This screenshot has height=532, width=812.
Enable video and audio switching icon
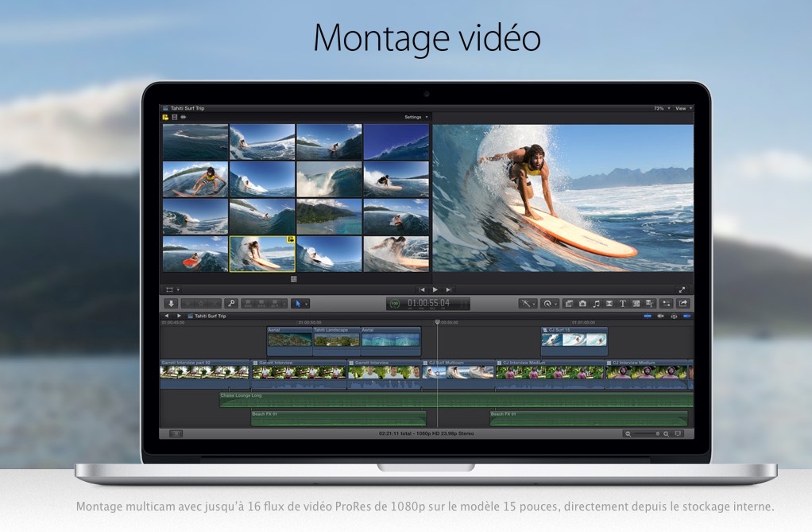[166, 117]
